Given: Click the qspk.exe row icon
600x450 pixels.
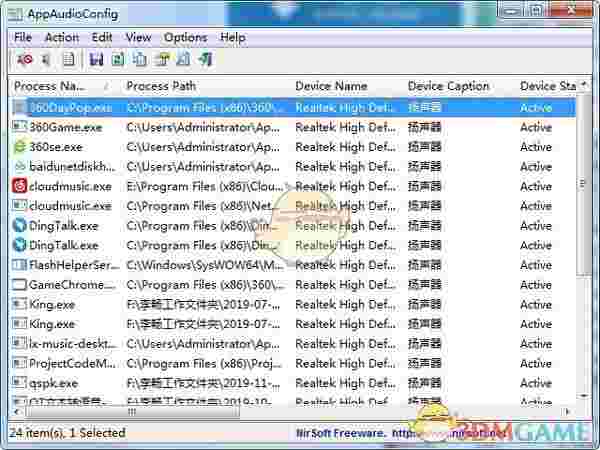Looking at the screenshot, I should point(20,383).
